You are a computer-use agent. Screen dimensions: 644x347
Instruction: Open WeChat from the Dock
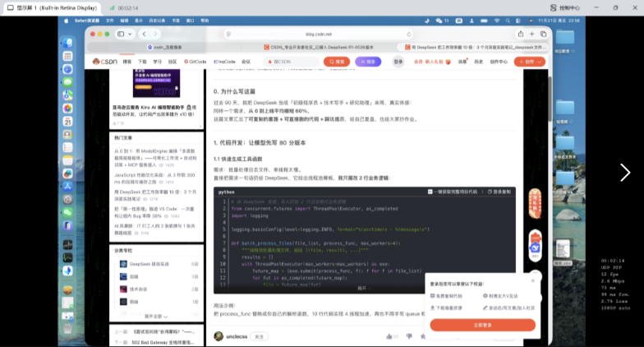tap(67, 212)
